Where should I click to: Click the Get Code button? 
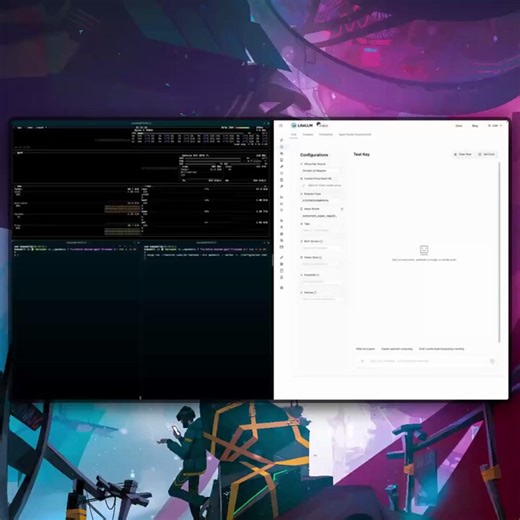(x=487, y=154)
